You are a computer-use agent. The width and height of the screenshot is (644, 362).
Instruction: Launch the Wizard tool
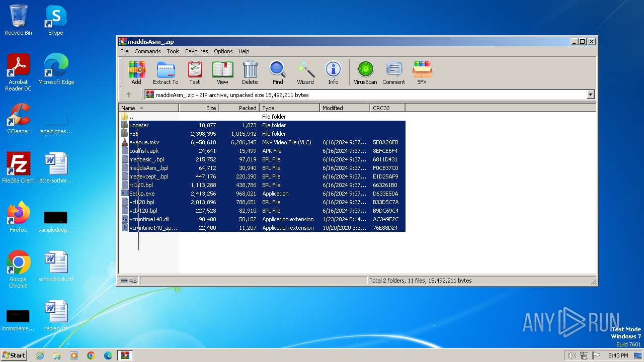click(305, 73)
